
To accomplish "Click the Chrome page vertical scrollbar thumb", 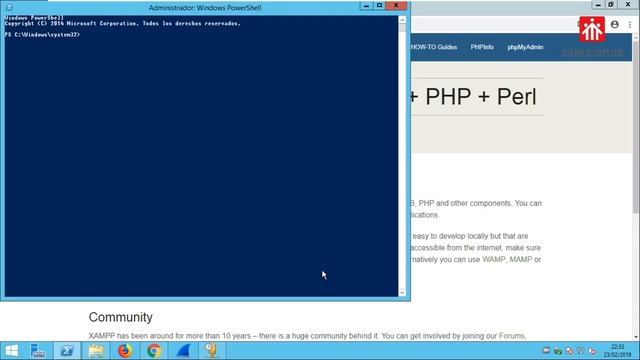I will (636, 127).
